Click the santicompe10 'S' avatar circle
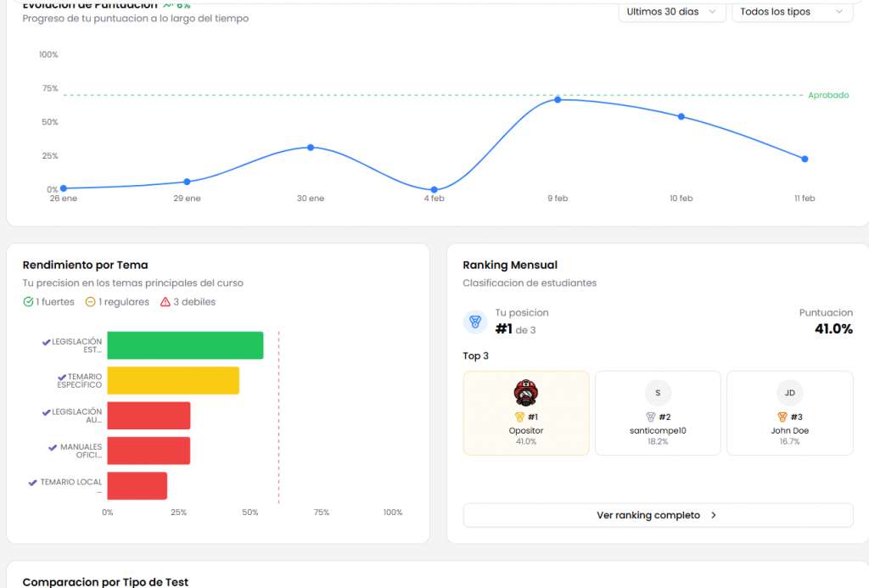Image resolution: width=869 pixels, height=588 pixels. (x=658, y=393)
